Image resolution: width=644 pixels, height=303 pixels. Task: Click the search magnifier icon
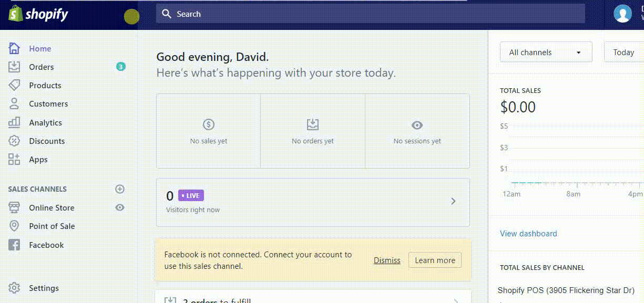coord(167,14)
